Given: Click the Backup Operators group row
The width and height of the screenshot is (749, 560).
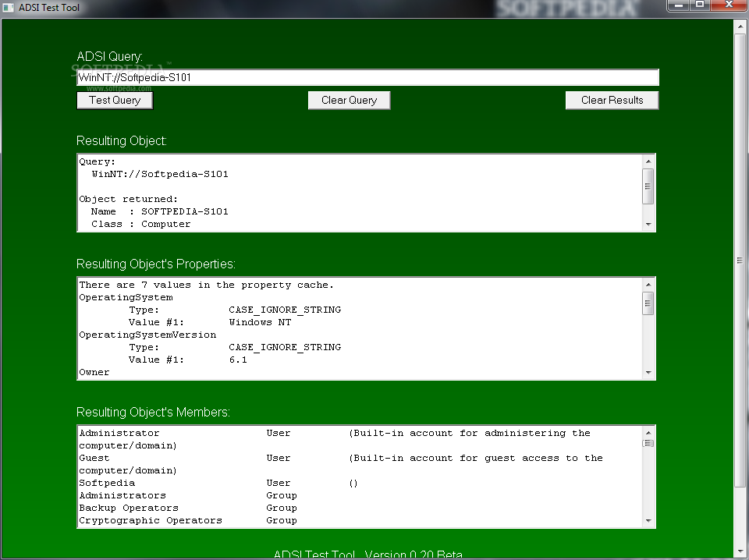Looking at the screenshot, I should pyautogui.click(x=188, y=508).
